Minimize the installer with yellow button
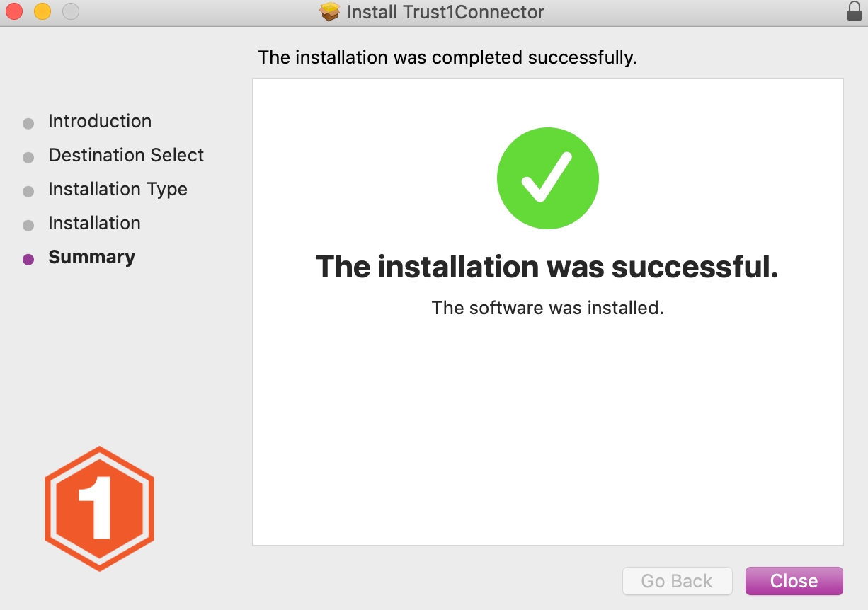This screenshot has height=610, width=868. 42,11
